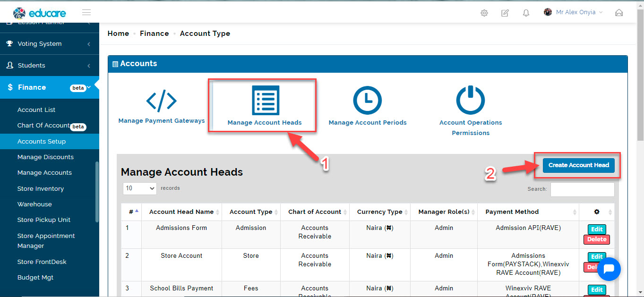
Task: Expand the Voting System menu chevron
Action: 89,44
